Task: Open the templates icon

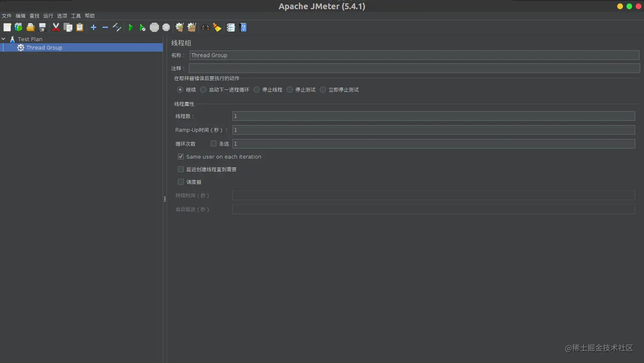Action: [x=18, y=27]
